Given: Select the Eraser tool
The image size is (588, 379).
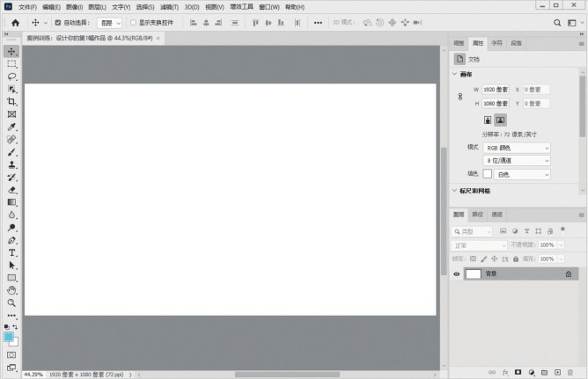Looking at the screenshot, I should 11,190.
